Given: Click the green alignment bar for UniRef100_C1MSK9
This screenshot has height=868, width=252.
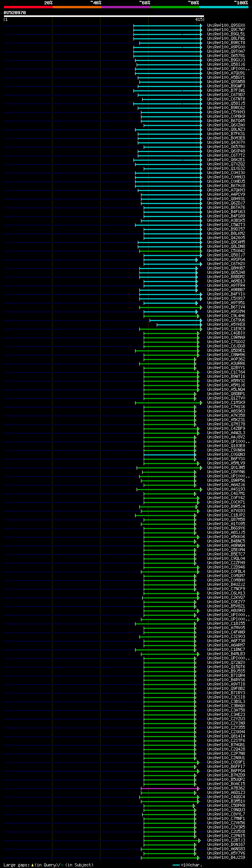Looking at the screenshot, I should (x=169, y=403).
